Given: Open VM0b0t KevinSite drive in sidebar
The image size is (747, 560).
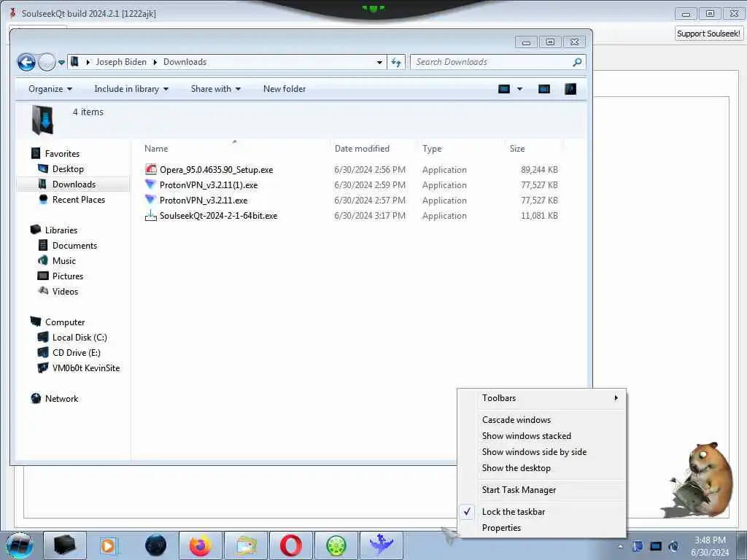Looking at the screenshot, I should (86, 368).
